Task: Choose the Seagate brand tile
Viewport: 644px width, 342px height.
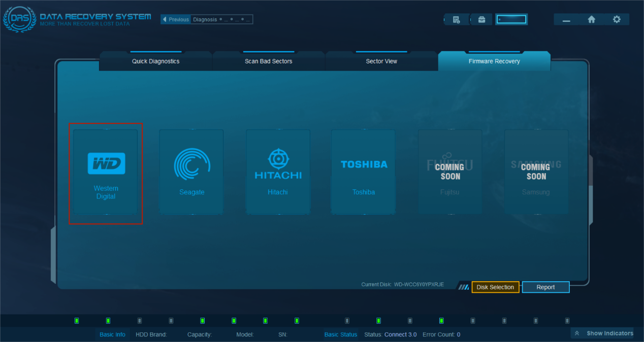Action: pyautogui.click(x=191, y=172)
